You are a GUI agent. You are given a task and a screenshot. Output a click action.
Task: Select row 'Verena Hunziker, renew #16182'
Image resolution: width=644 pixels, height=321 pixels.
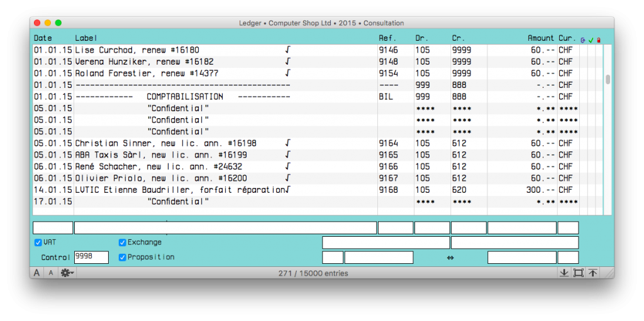(x=318, y=62)
